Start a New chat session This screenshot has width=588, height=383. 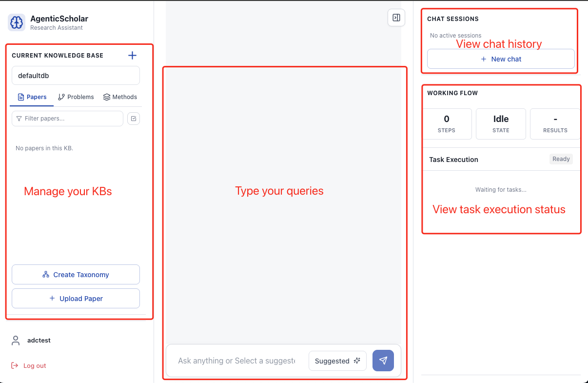[501, 59]
